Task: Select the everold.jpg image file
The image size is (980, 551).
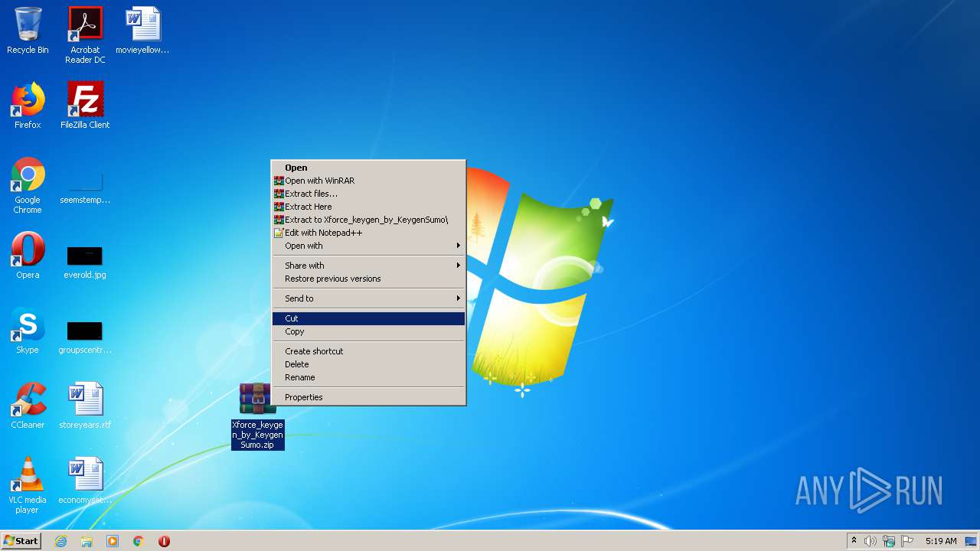Action: pyautogui.click(x=85, y=262)
